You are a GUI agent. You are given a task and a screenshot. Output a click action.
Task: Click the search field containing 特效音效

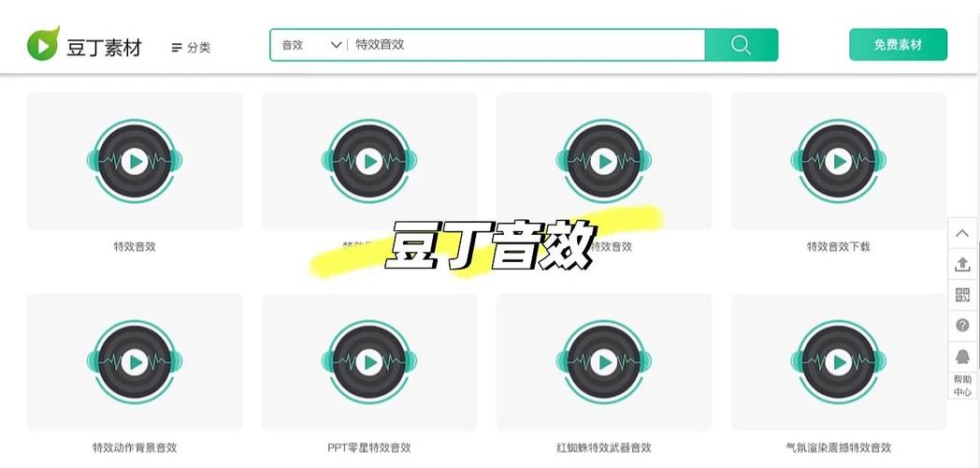525,45
